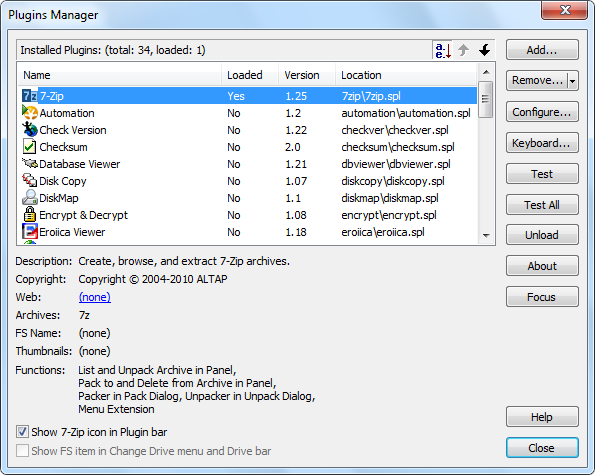
Task: Open the Help button
Action: tap(542, 417)
